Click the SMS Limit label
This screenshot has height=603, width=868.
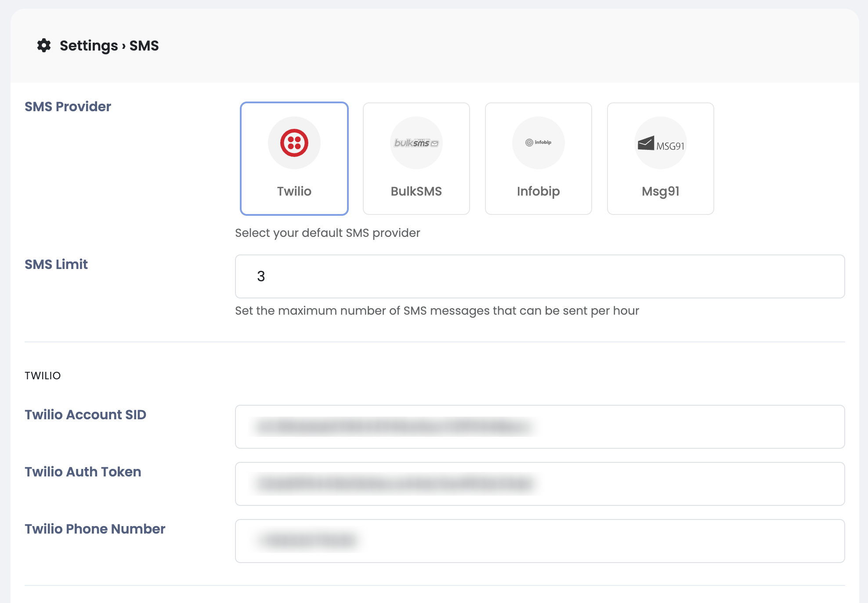click(x=56, y=264)
